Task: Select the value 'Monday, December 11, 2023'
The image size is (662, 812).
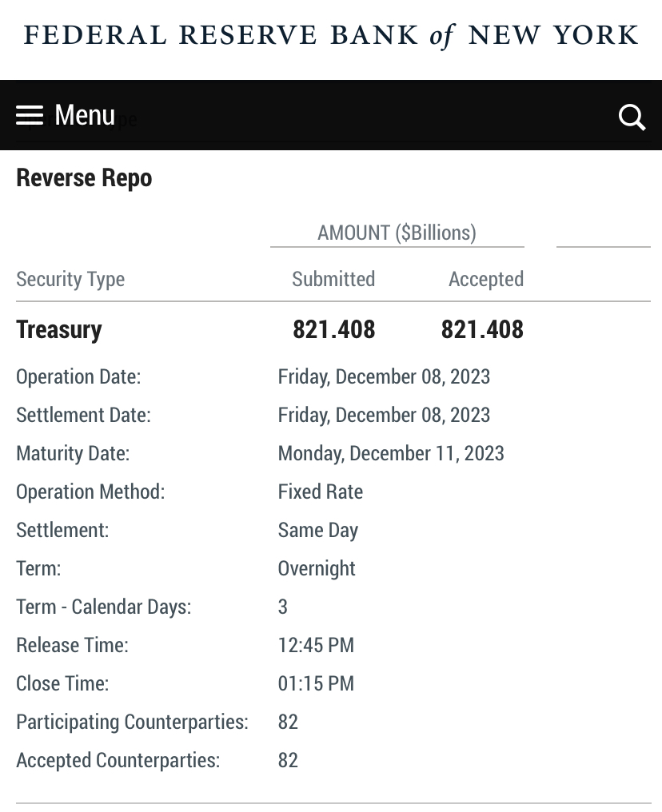Action: tap(391, 454)
